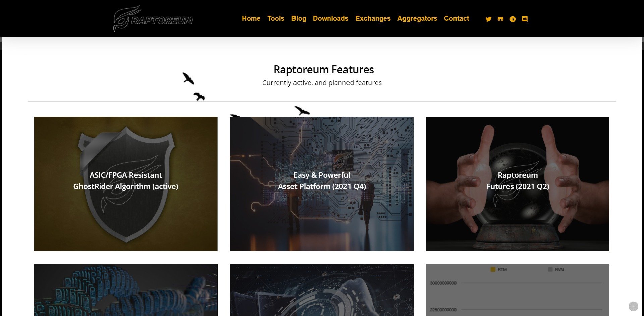Open the Asset Platform (2021 Q4) card
The height and width of the screenshot is (316, 644).
click(x=322, y=184)
